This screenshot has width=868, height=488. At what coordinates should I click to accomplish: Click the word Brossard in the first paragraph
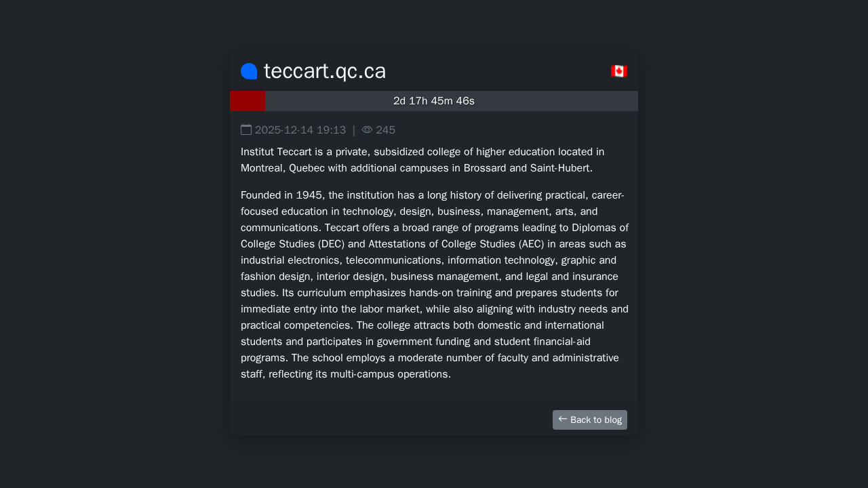[486, 168]
